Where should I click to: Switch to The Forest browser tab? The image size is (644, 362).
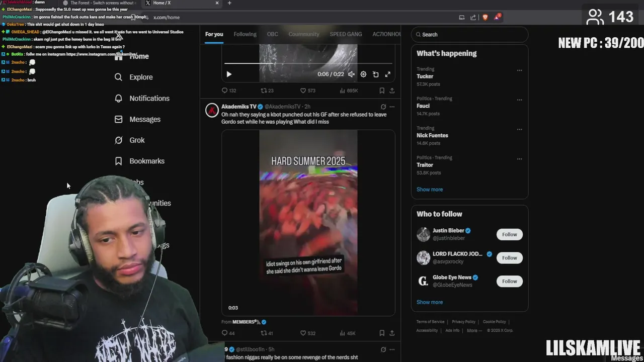point(99,3)
